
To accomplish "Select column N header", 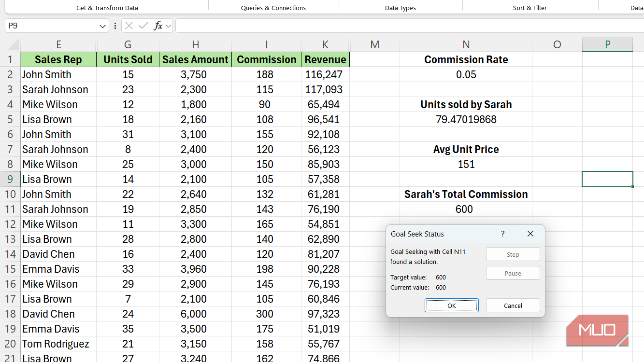I will (466, 44).
